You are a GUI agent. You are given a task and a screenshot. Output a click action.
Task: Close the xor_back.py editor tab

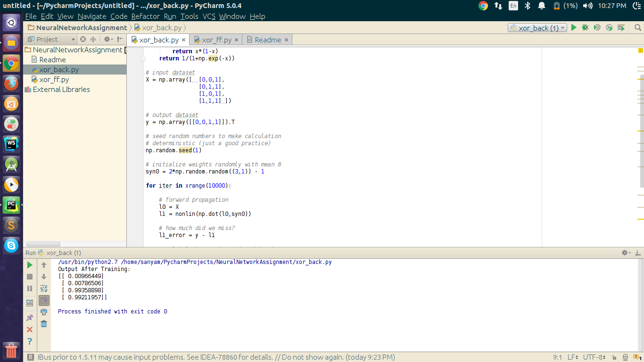(183, 40)
